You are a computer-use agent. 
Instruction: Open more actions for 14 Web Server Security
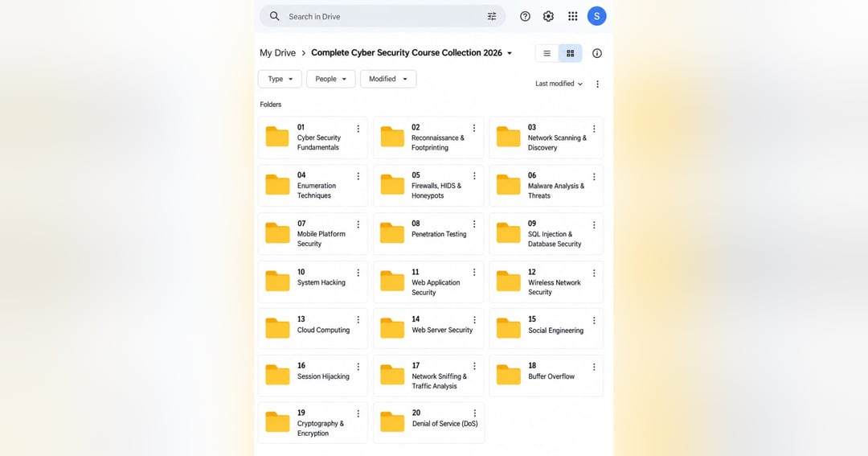pos(474,320)
